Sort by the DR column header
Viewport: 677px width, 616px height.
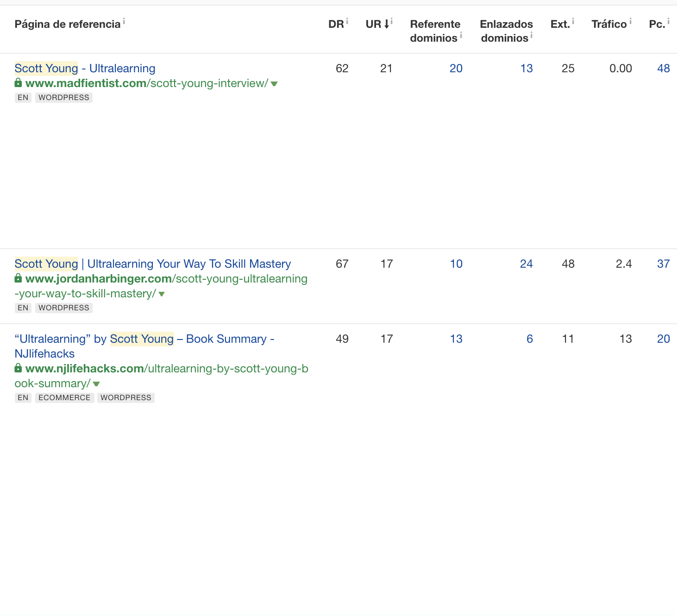(x=336, y=24)
